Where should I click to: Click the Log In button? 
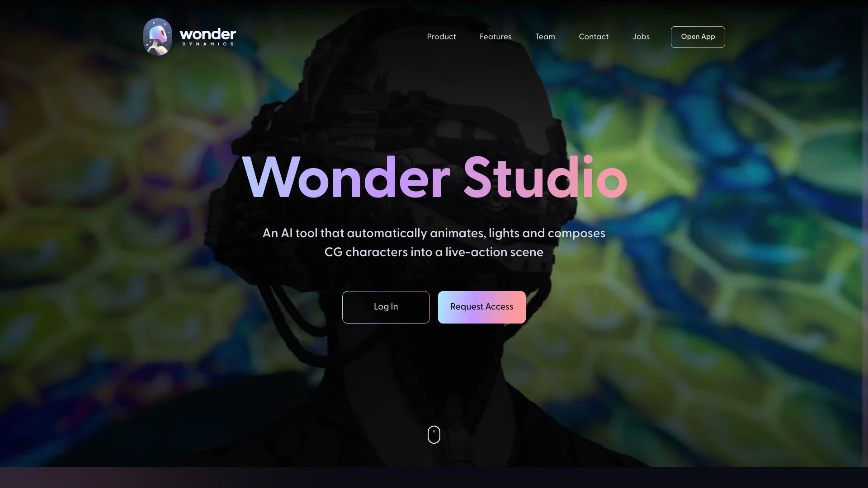(x=386, y=307)
